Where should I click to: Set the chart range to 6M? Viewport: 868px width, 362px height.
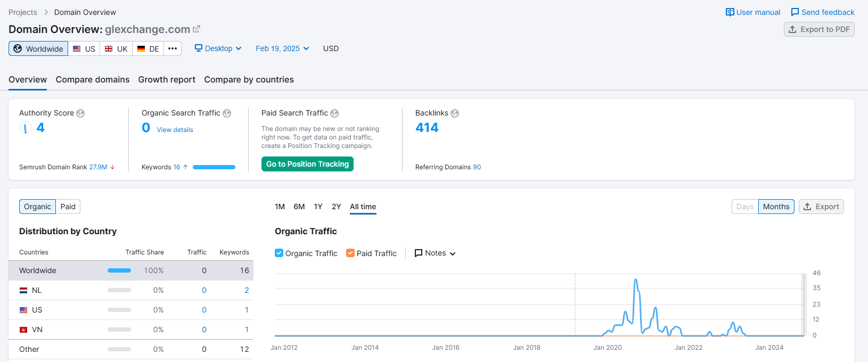[x=299, y=207]
